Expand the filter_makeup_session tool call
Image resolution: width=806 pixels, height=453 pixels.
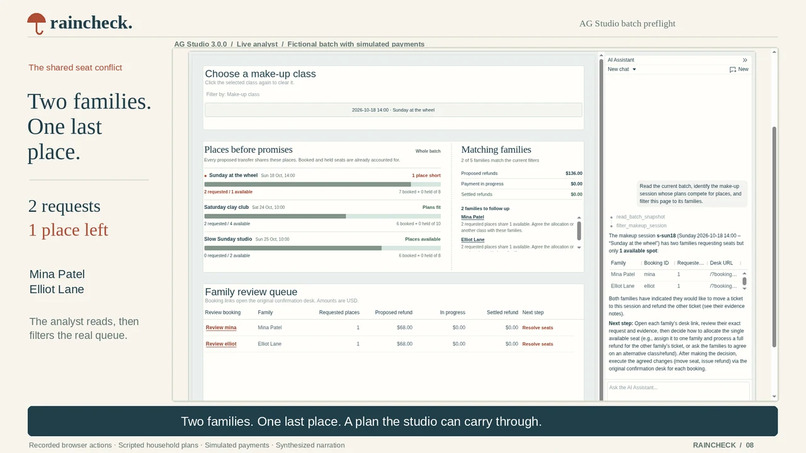click(x=641, y=226)
